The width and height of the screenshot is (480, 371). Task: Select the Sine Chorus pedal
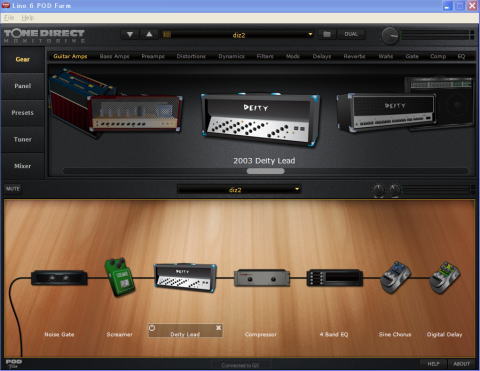click(x=395, y=277)
